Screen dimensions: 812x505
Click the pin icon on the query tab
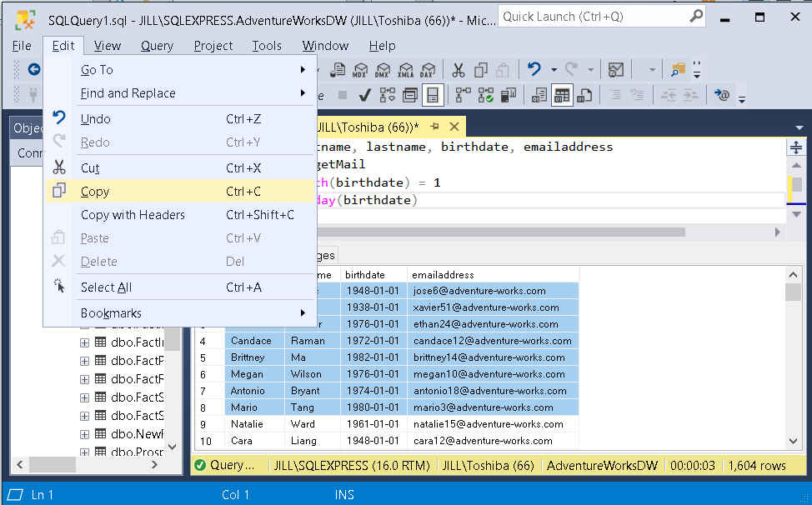435,127
